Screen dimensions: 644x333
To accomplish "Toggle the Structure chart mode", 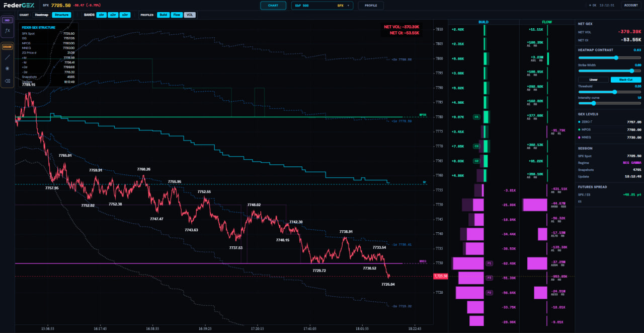I will click(62, 15).
